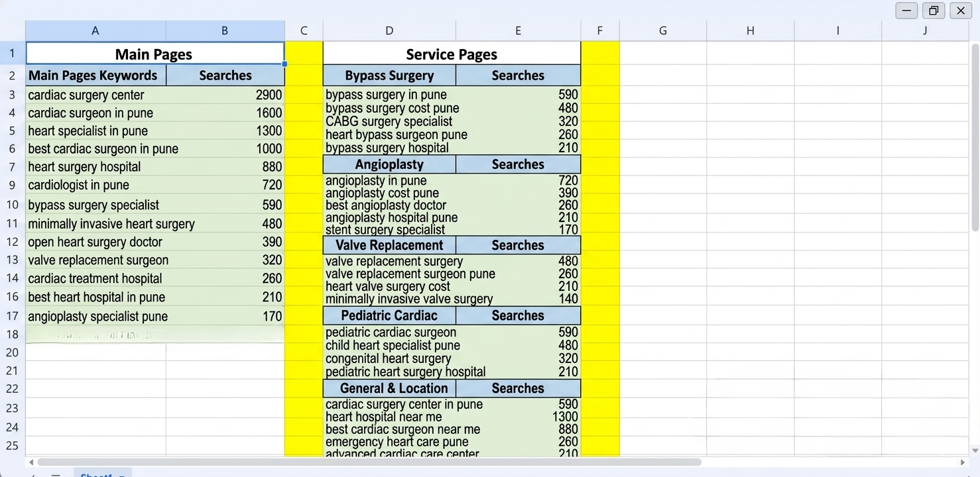Minimize the spreadsheet window
This screenshot has height=477, width=980.
pyautogui.click(x=906, y=11)
